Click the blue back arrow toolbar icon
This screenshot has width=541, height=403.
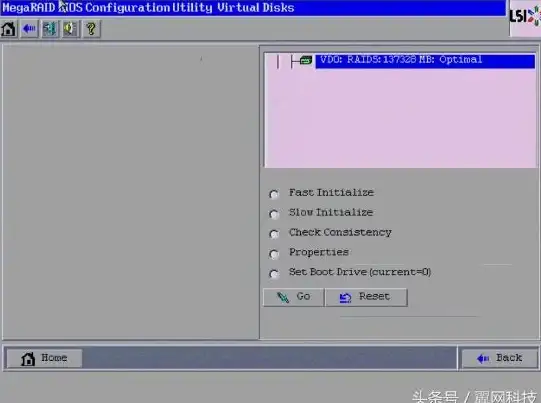(29, 29)
